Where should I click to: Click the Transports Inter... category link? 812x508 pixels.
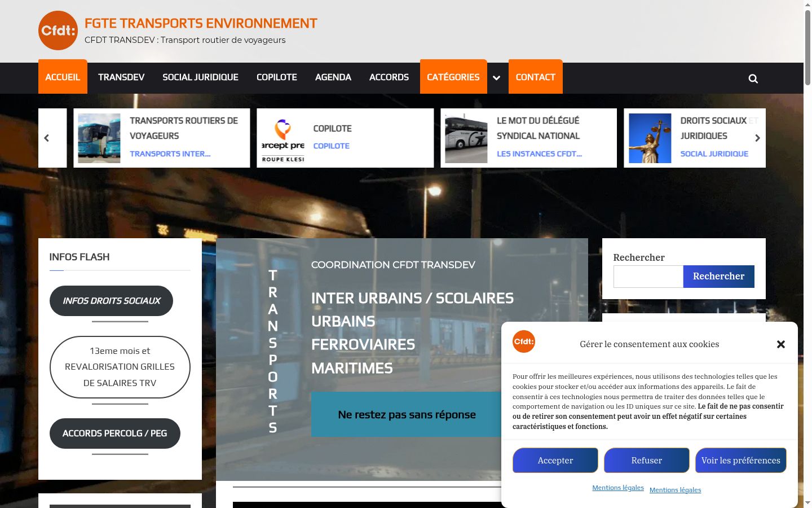click(170, 154)
